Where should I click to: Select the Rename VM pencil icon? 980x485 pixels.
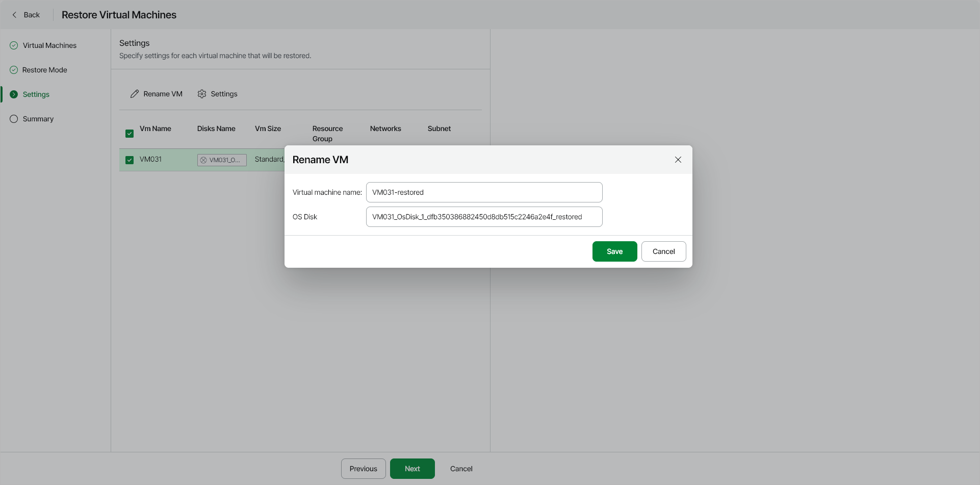tap(135, 93)
